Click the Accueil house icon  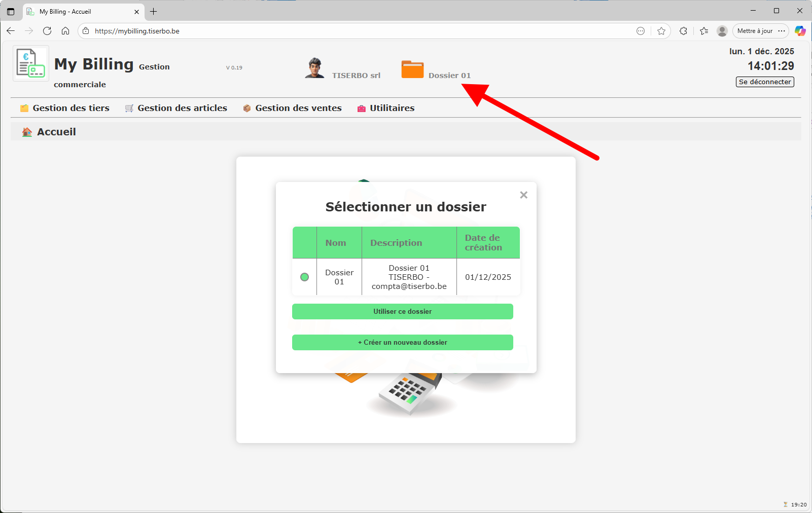pyautogui.click(x=27, y=132)
